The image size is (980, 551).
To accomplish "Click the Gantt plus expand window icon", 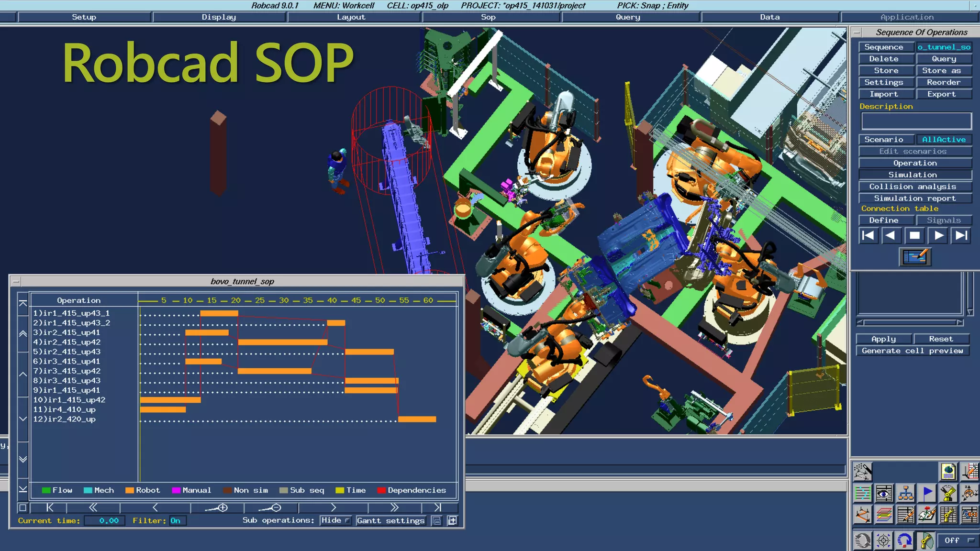I will 452,520.
